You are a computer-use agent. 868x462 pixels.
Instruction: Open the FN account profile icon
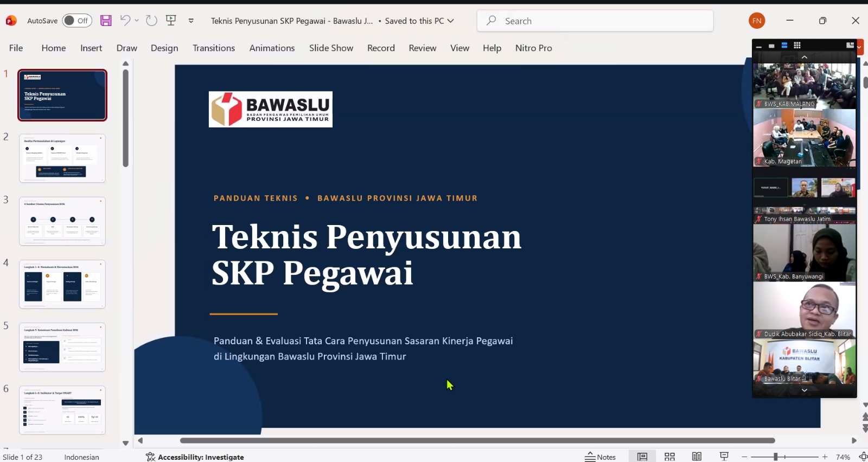757,21
